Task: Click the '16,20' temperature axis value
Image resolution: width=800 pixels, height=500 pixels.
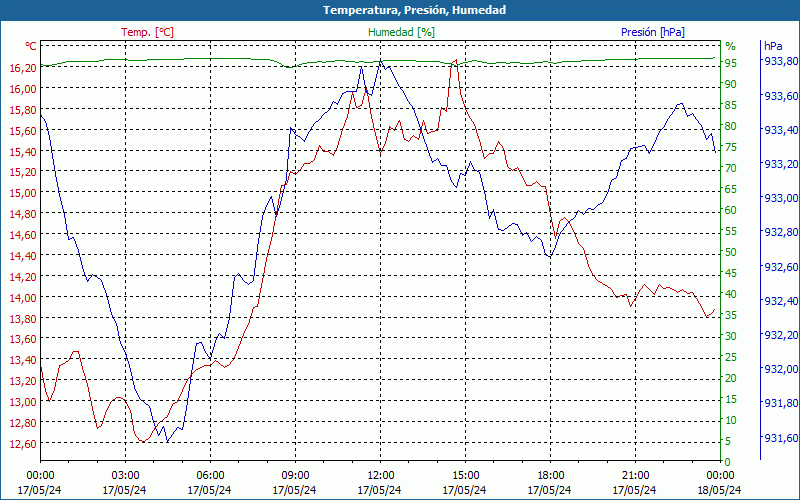Action: click(x=23, y=68)
